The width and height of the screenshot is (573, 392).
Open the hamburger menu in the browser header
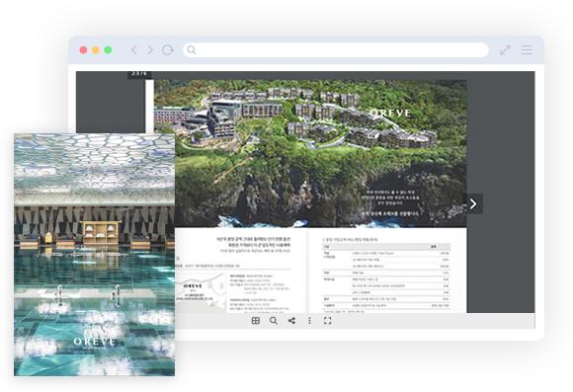(x=527, y=50)
